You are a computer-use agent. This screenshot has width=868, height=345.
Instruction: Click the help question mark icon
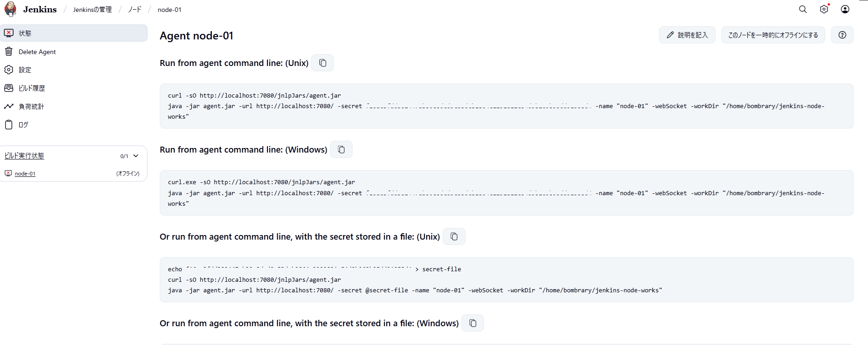tap(842, 35)
